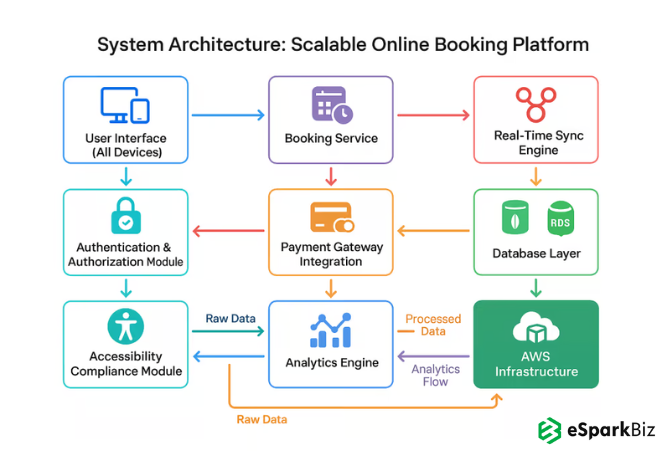
Task: Click the 'Database Layer' text label
Action: click(x=535, y=254)
